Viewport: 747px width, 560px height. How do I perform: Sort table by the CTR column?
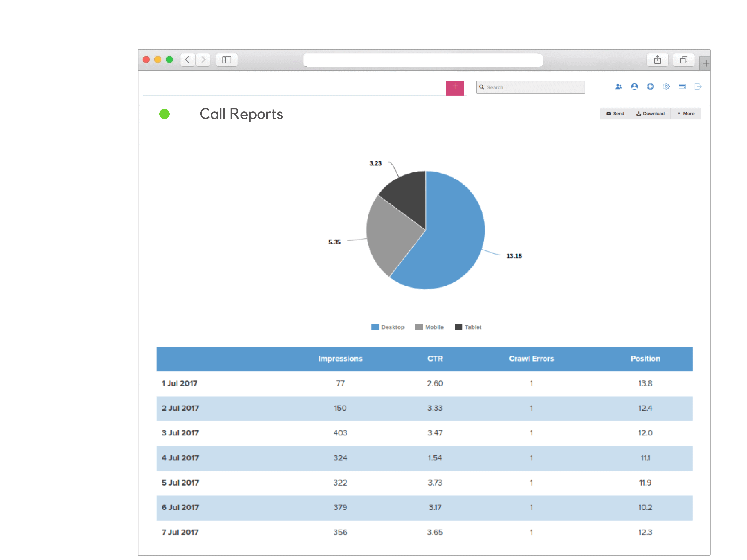tap(435, 359)
